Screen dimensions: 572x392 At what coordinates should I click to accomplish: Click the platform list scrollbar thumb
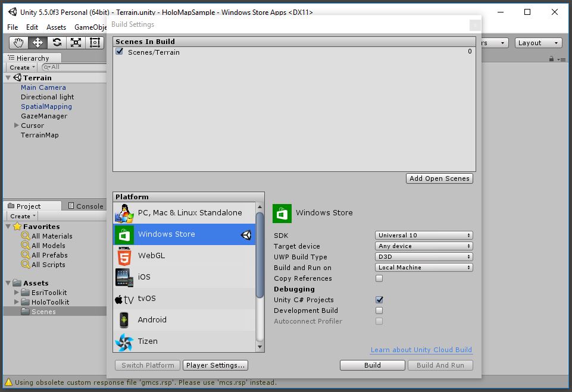click(x=260, y=255)
